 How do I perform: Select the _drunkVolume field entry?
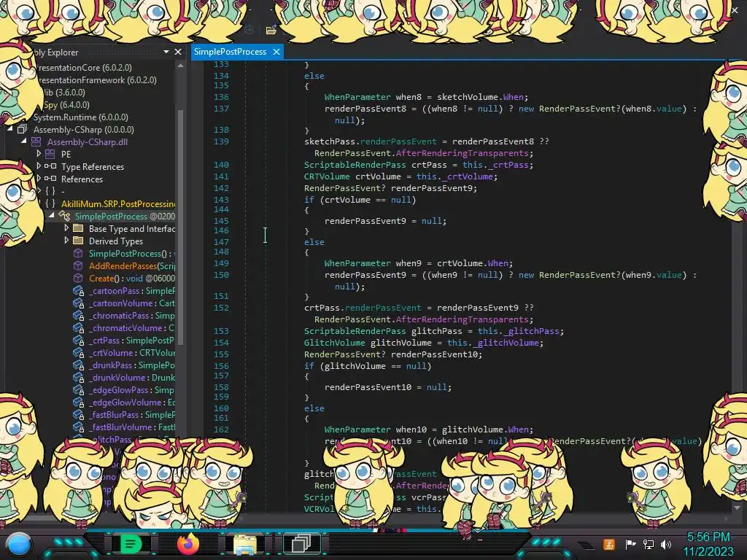coord(132,377)
